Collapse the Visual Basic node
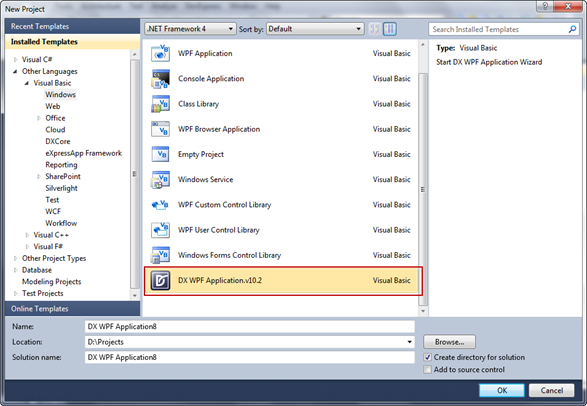 27,83
